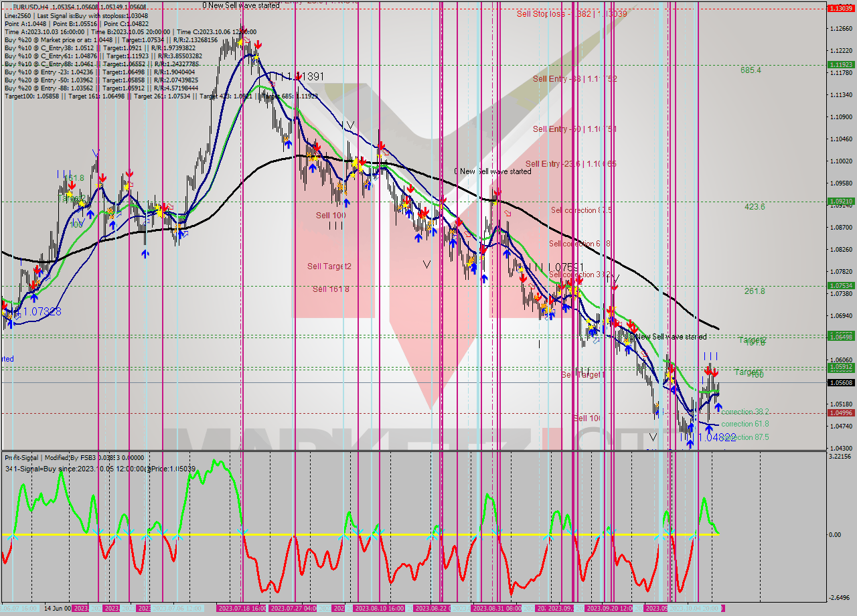Select the 'correction 61.8' green label

(745, 424)
